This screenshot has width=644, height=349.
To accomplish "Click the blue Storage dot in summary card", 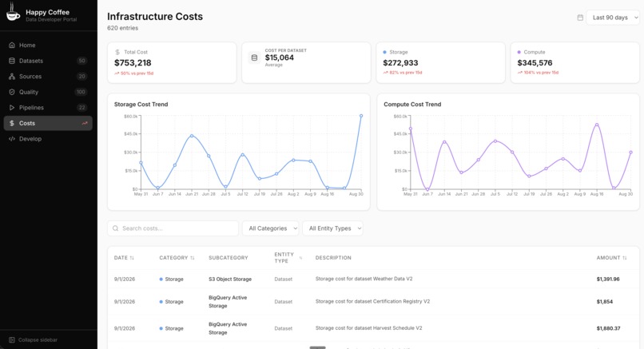I will tap(385, 52).
